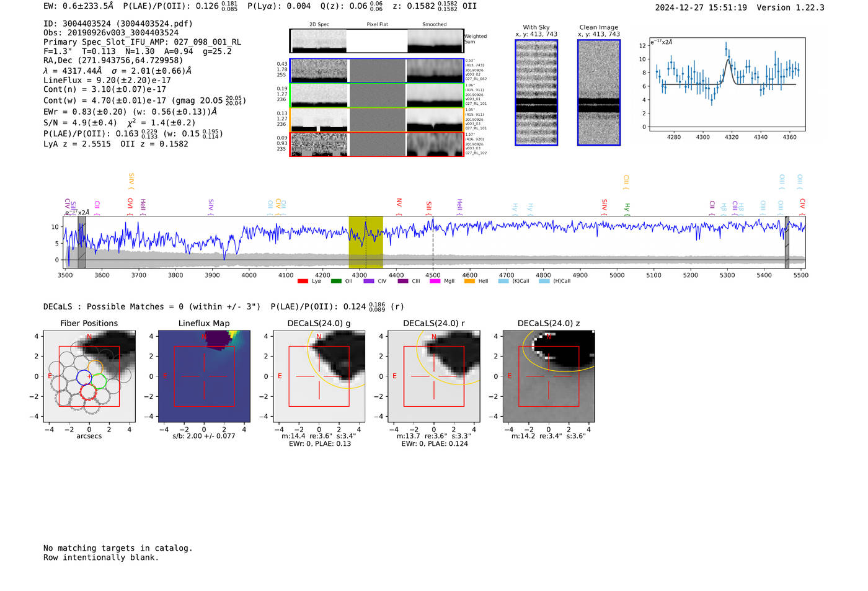Click the red Lyα legend swatch

pos(303,281)
